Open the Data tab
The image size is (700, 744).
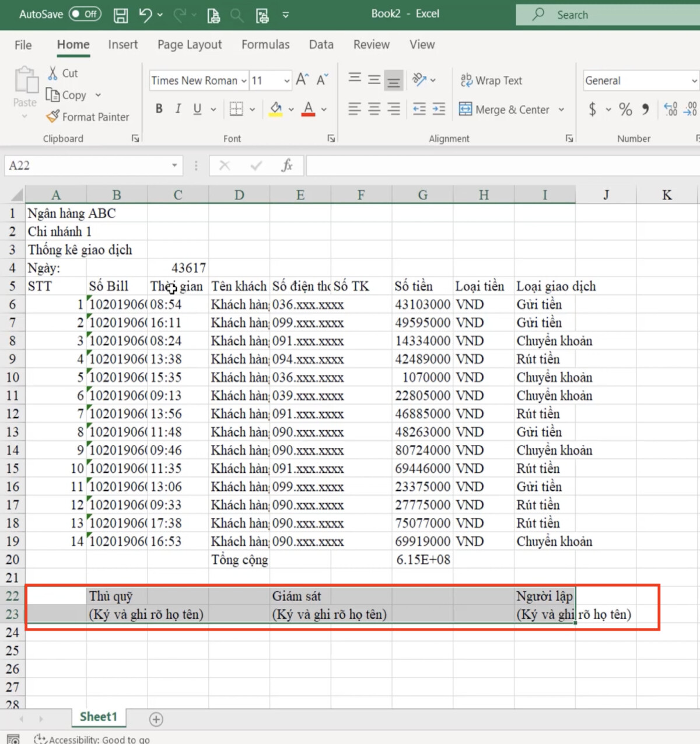[321, 45]
